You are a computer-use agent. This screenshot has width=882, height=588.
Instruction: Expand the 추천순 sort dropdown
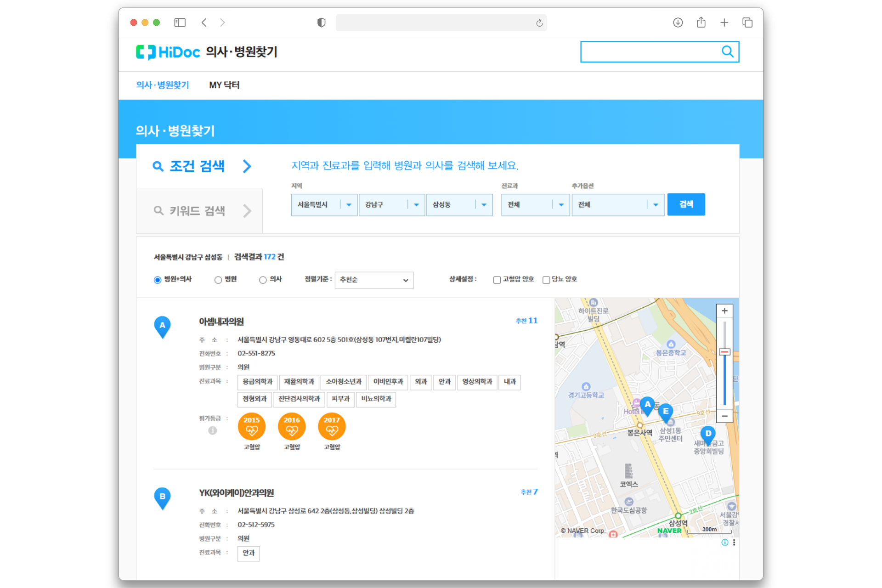374,280
